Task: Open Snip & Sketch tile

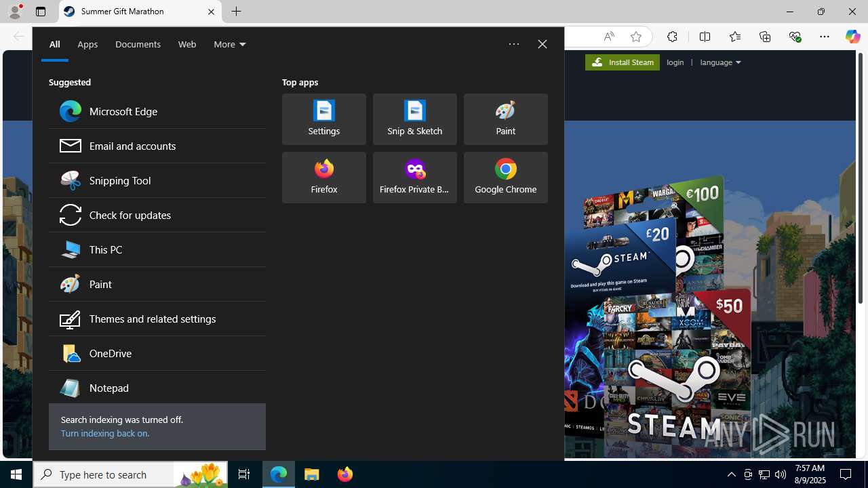Action: point(415,119)
